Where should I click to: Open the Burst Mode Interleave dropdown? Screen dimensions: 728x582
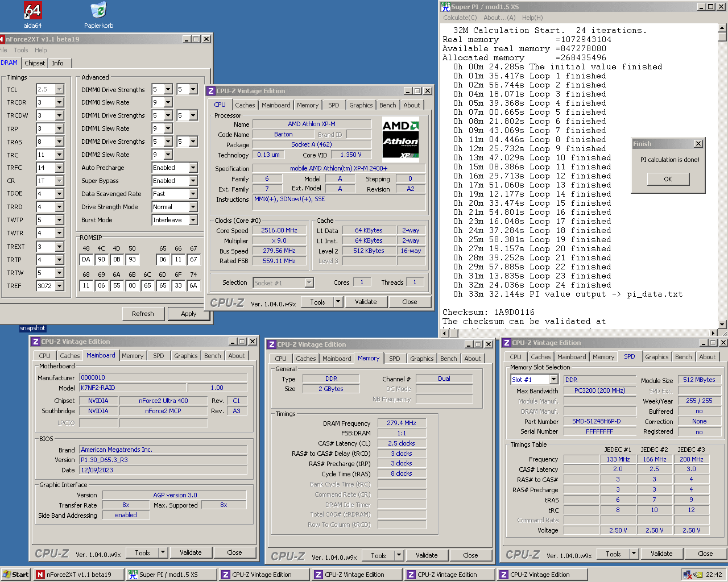point(193,220)
